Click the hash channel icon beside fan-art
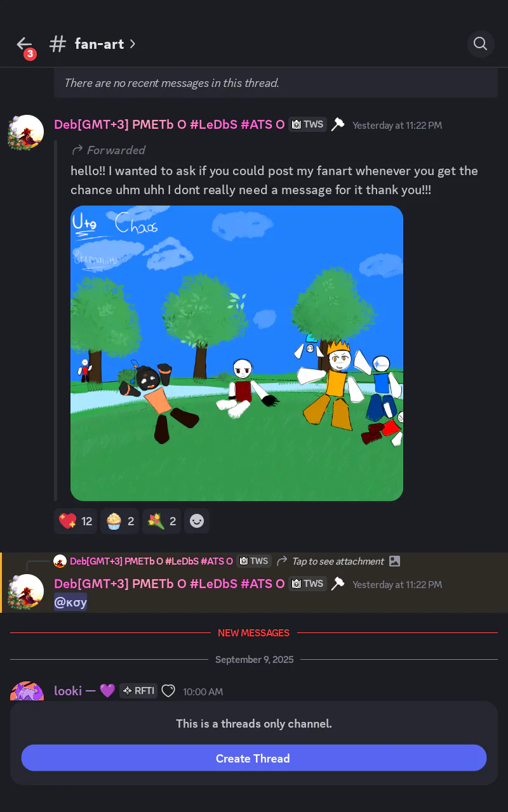Screen dimensions: 508x812 tap(58, 44)
